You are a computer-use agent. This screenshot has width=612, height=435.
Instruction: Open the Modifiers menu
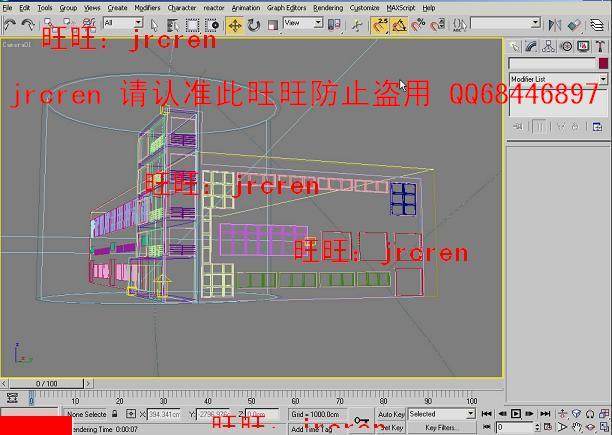pyautogui.click(x=147, y=8)
